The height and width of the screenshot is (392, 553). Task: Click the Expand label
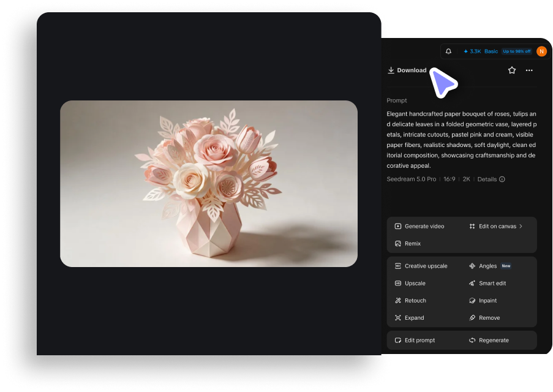click(x=415, y=318)
